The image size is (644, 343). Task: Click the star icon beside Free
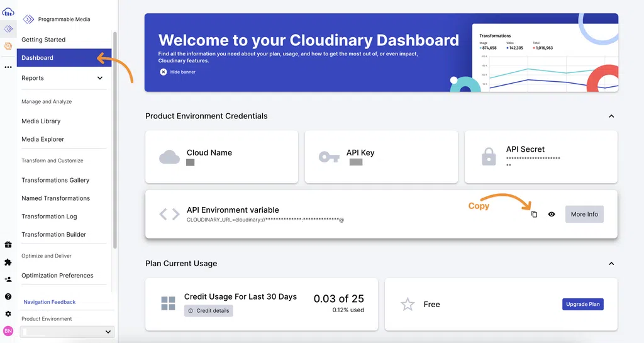tap(408, 305)
